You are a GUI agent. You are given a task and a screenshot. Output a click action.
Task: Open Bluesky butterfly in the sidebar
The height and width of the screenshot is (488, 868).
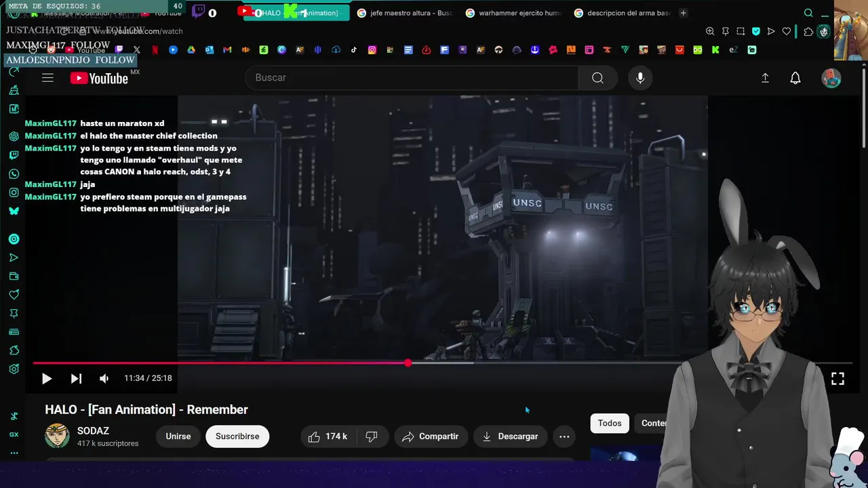14,211
